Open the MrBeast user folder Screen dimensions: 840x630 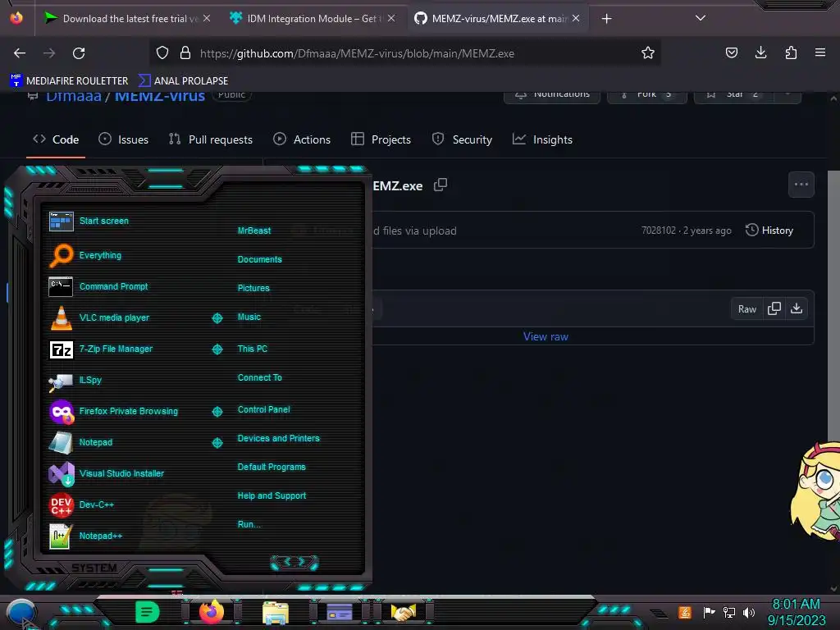click(254, 231)
